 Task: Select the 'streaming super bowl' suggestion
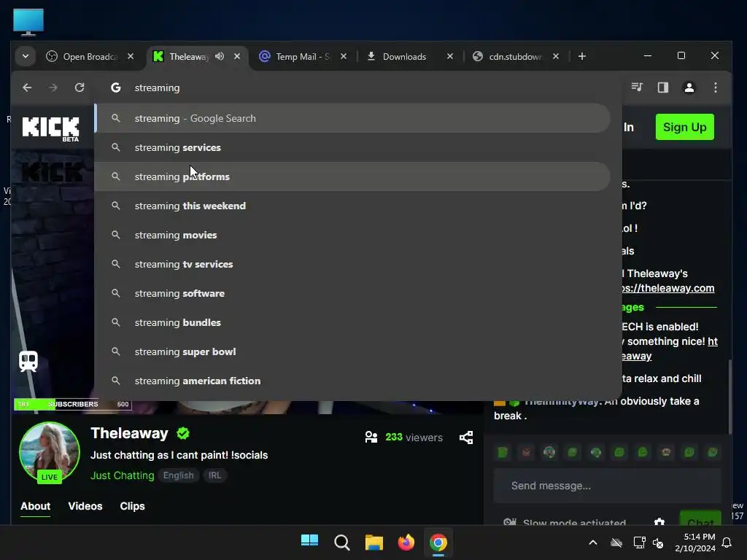click(352, 351)
